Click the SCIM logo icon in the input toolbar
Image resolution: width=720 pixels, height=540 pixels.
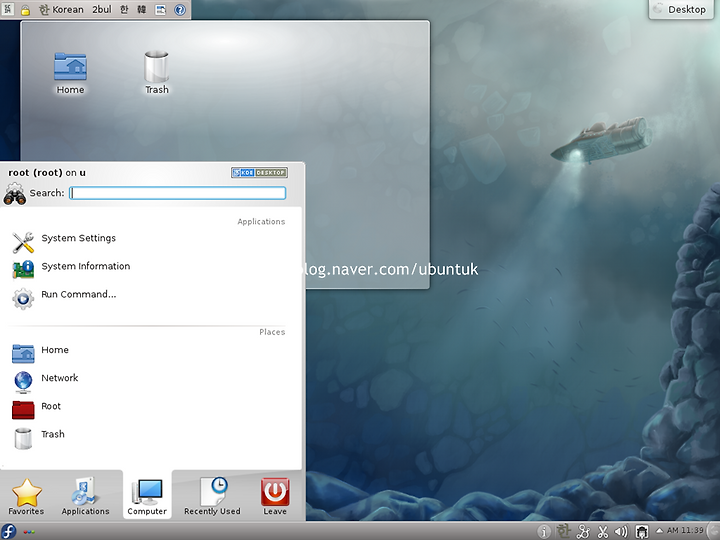point(8,9)
